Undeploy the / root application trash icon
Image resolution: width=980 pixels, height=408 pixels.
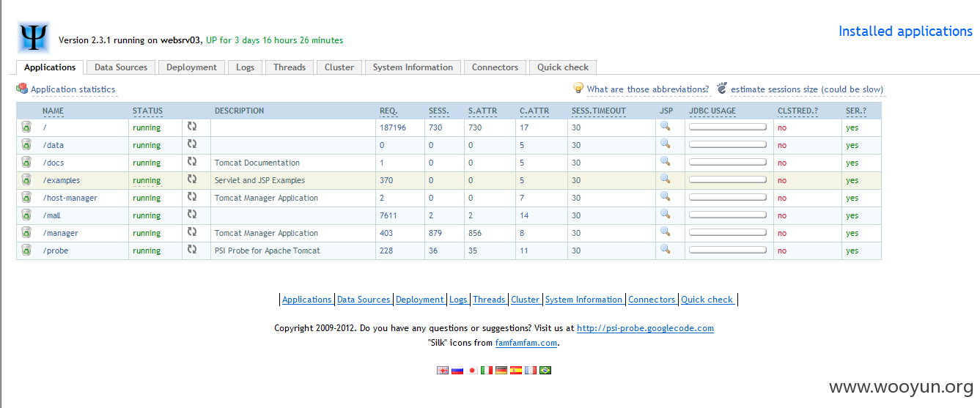click(x=26, y=127)
